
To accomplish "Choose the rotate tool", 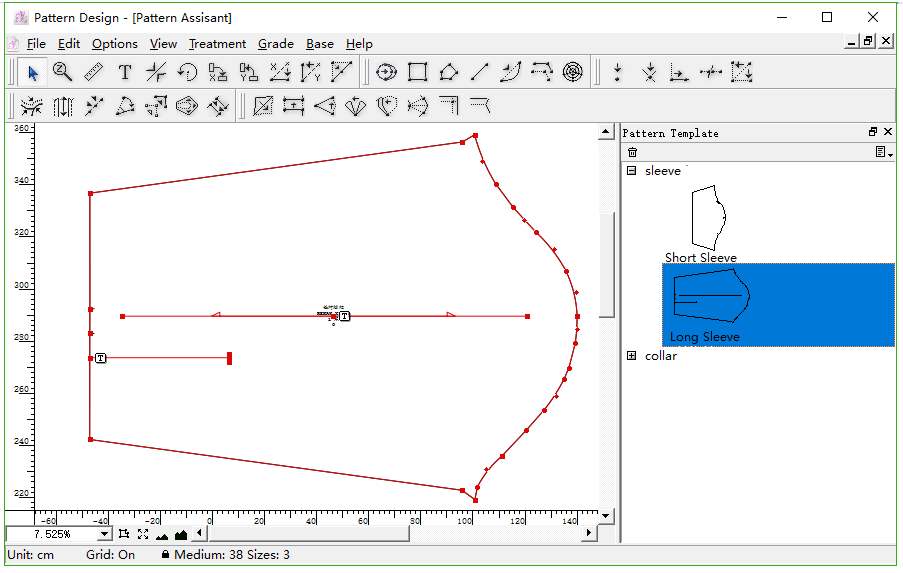I will click(x=187, y=72).
